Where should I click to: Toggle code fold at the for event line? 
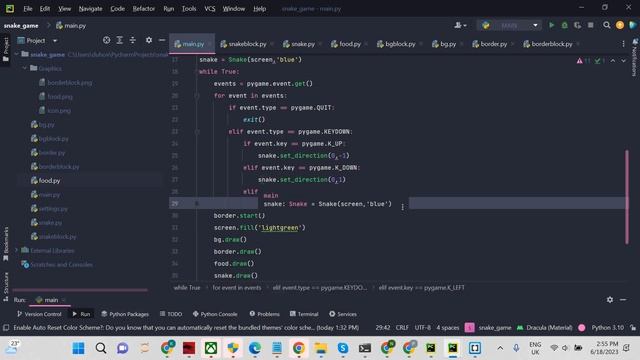point(197,96)
